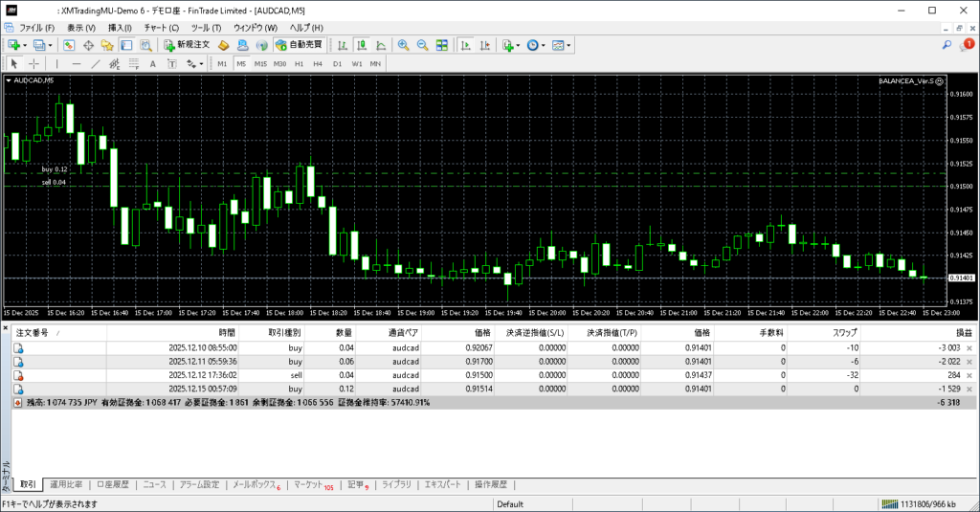Toggle the 自動売買 auto-trading button
Image resolution: width=980 pixels, height=512 pixels.
298,45
